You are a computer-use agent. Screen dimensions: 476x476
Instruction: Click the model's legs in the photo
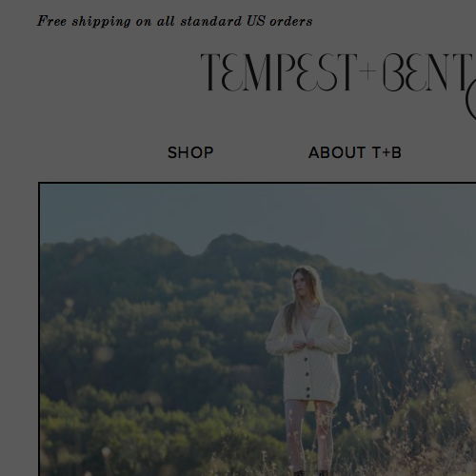coord(309,440)
